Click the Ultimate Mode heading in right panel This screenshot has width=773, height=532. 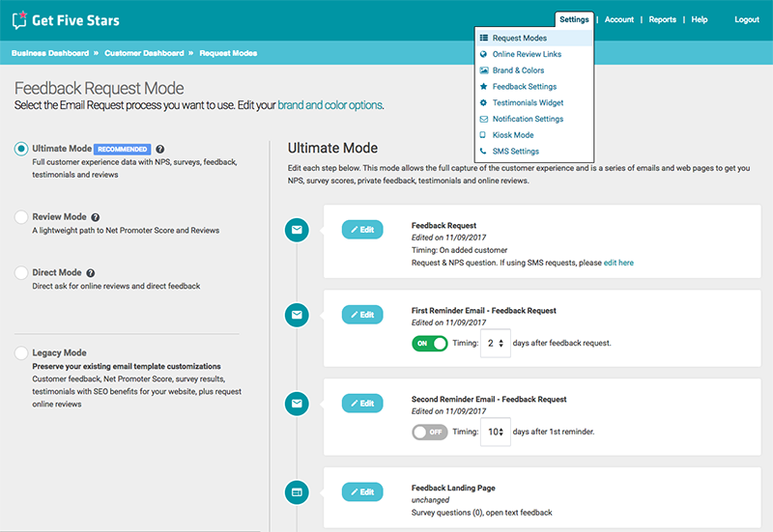pos(332,149)
